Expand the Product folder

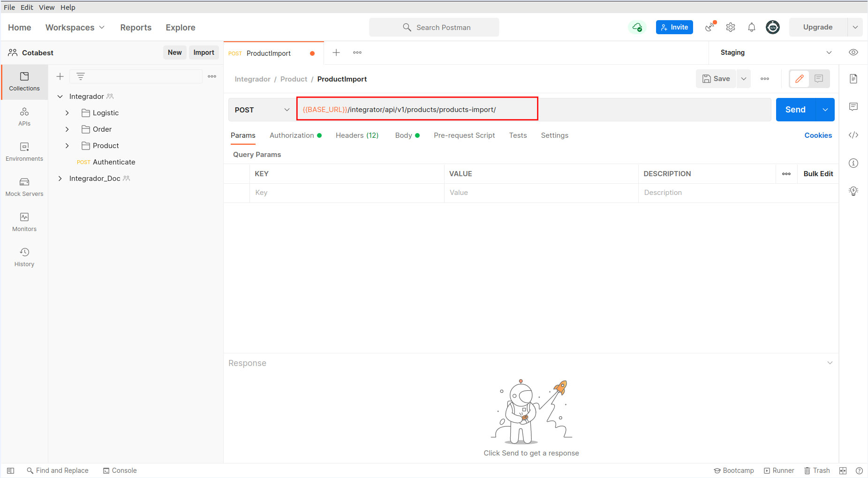tap(67, 146)
